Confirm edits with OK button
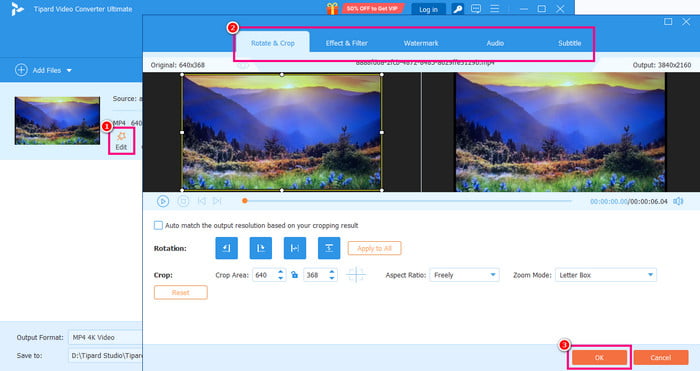This screenshot has height=371, width=700. coord(599,358)
